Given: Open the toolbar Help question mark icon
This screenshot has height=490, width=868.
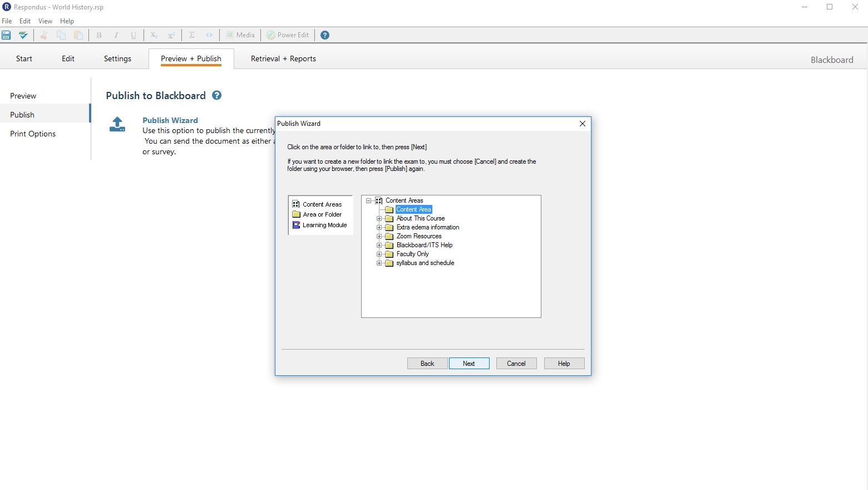Looking at the screenshot, I should [325, 35].
